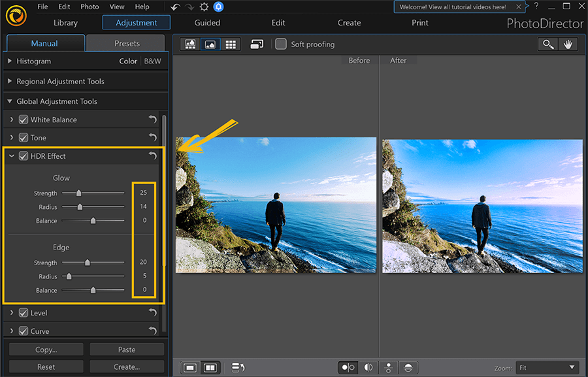
Task: Click the undo arrow in title bar
Action: click(175, 7)
